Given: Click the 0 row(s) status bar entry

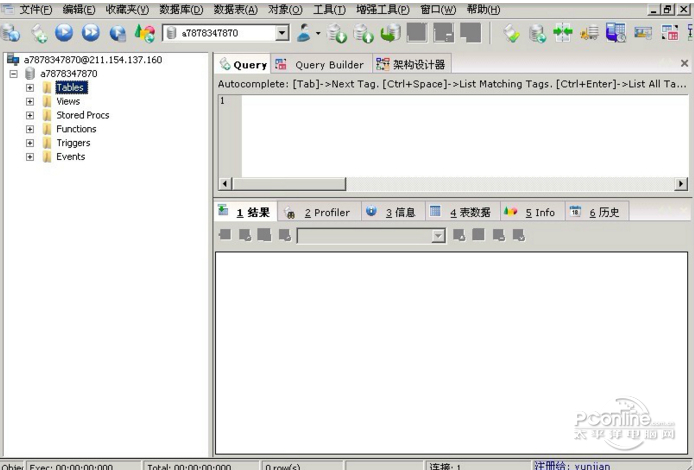Looking at the screenshot, I should pyautogui.click(x=283, y=466).
